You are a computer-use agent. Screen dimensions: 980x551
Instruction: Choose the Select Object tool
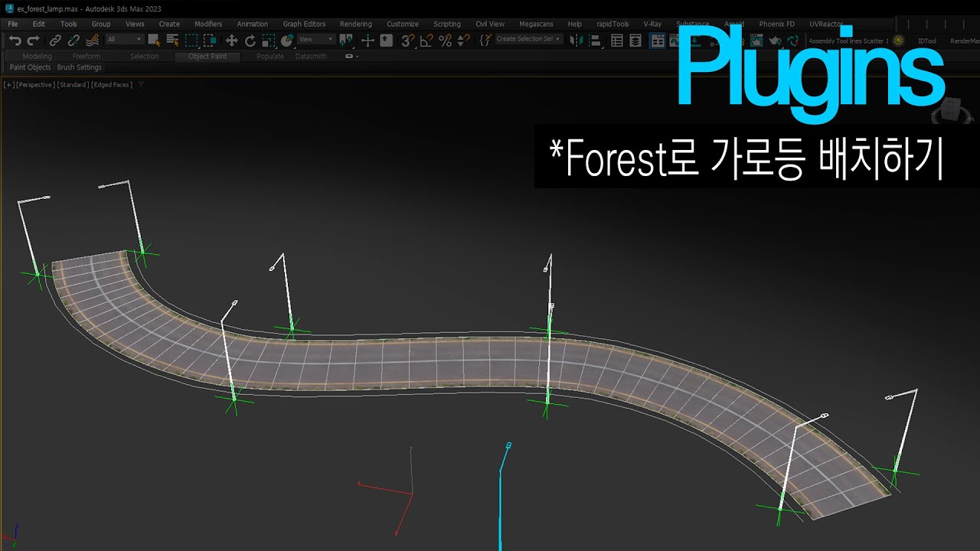pos(154,40)
